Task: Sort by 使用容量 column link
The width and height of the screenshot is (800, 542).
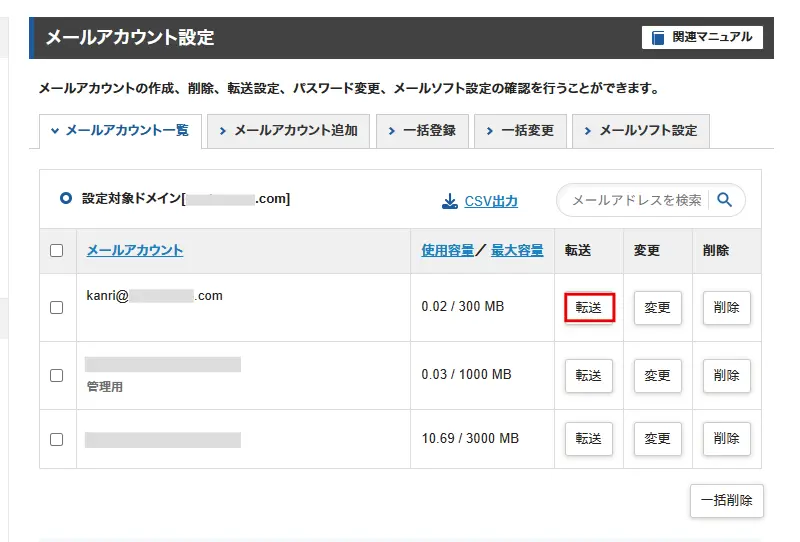Action: [448, 251]
